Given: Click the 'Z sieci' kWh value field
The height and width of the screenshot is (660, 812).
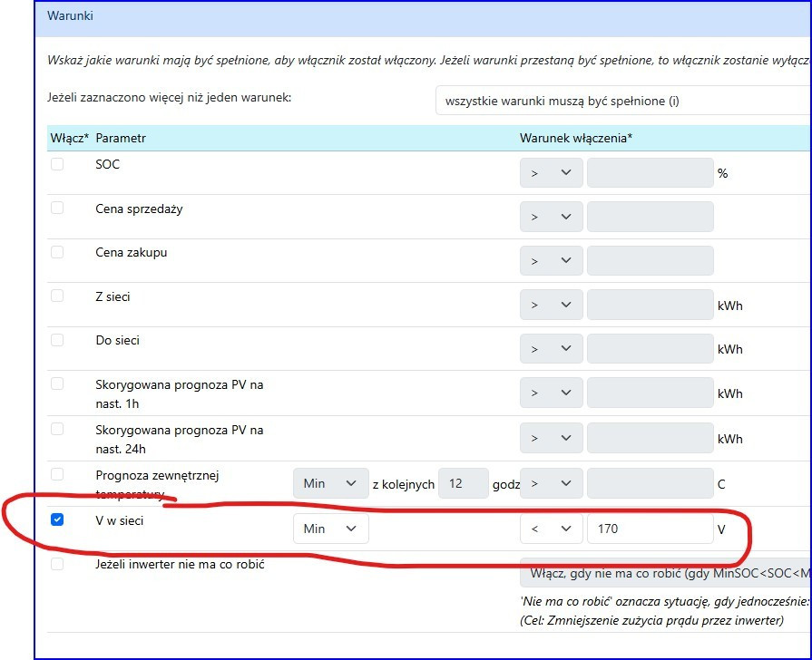Looking at the screenshot, I should (x=650, y=306).
